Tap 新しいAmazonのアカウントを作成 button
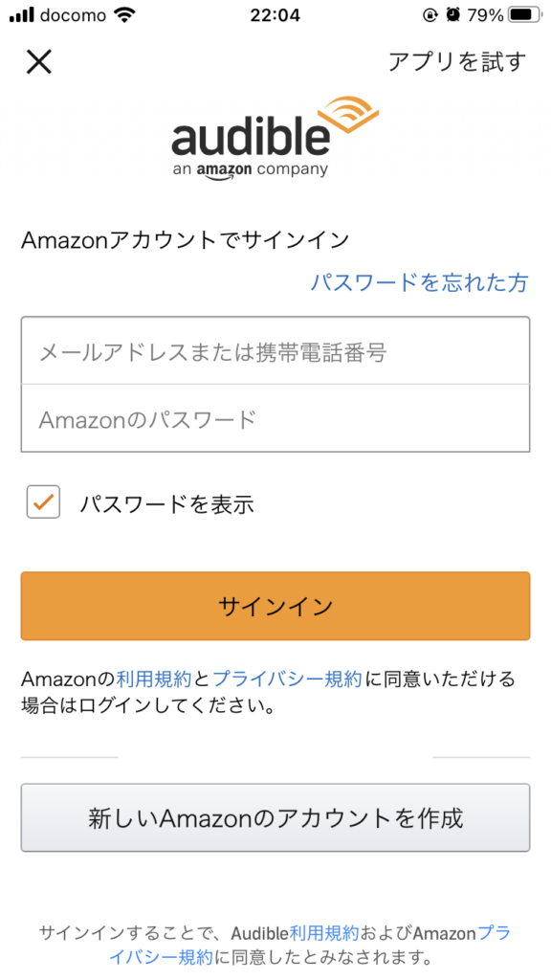The height and width of the screenshot is (980, 551). (275, 817)
